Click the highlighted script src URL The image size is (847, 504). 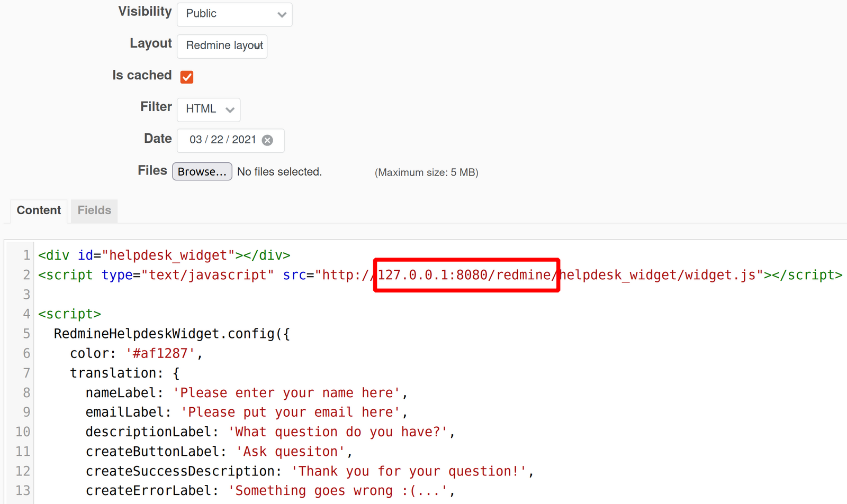[x=466, y=274]
